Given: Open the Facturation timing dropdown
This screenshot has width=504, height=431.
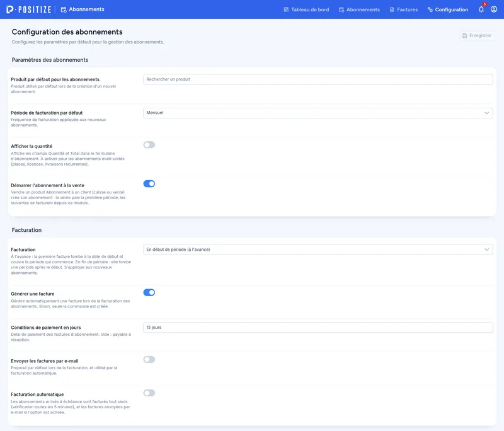Looking at the screenshot, I should [318, 250].
